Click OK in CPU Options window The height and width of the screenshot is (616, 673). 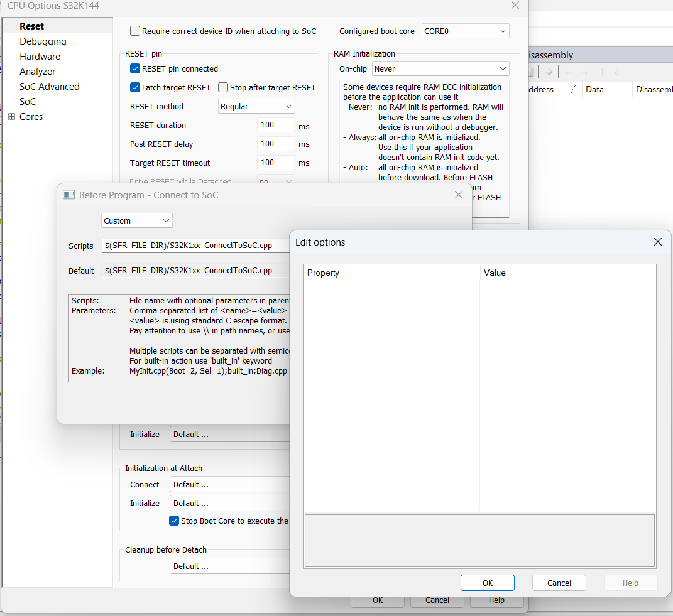pyautogui.click(x=377, y=600)
